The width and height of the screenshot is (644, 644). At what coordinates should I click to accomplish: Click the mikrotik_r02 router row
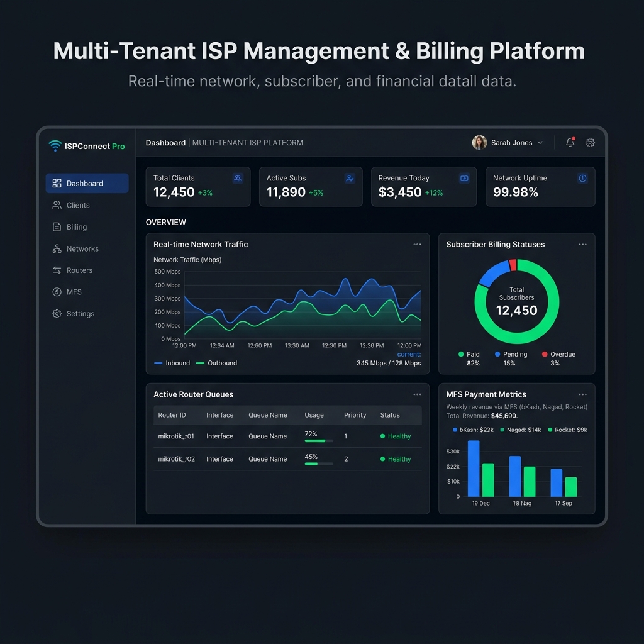[287, 459]
